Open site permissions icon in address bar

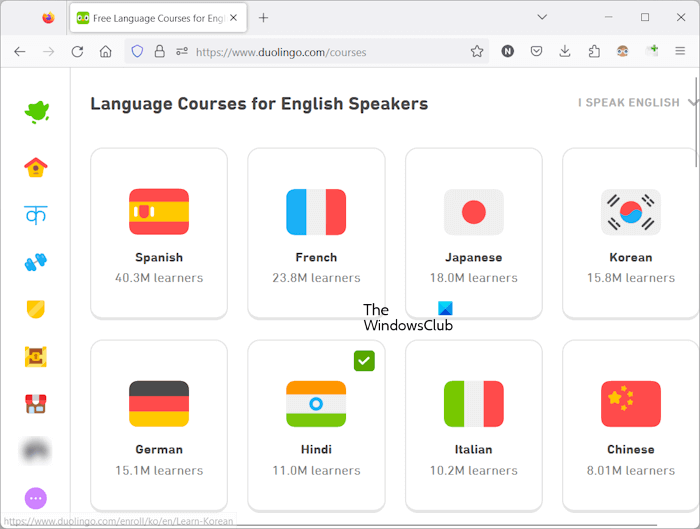pyautogui.click(x=182, y=52)
